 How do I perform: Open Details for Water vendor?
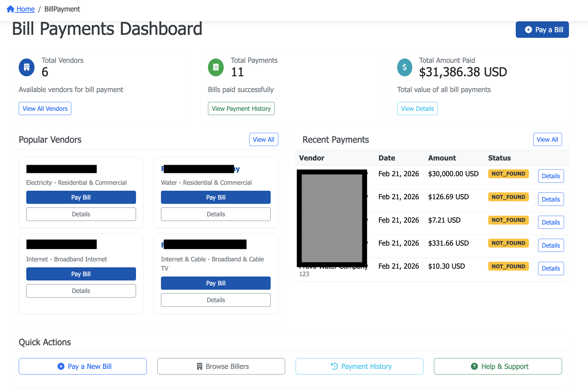click(216, 214)
